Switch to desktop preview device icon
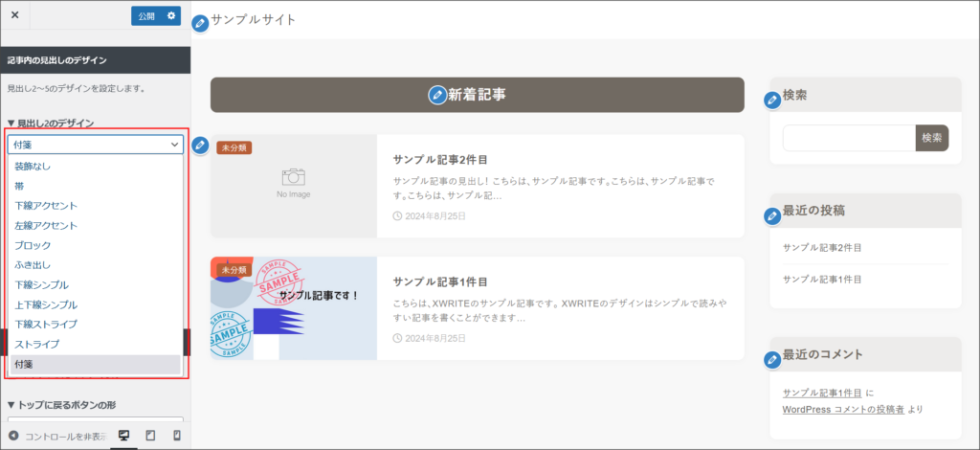 click(123, 436)
